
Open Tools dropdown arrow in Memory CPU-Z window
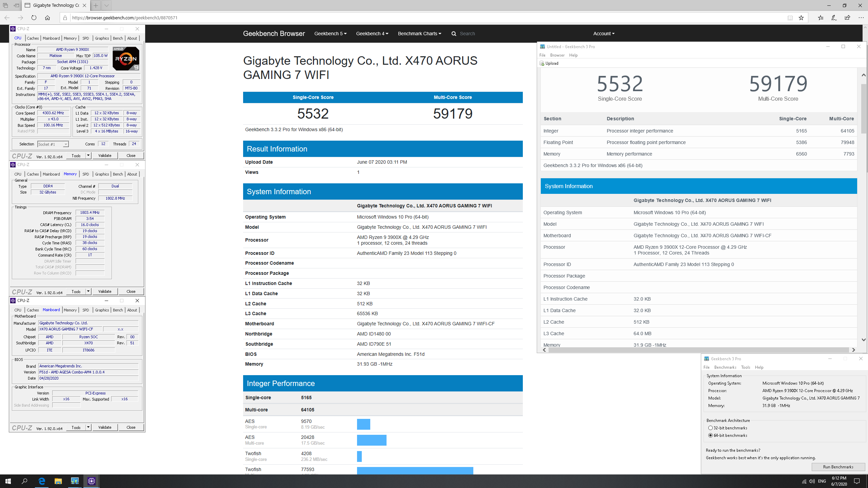click(x=88, y=291)
